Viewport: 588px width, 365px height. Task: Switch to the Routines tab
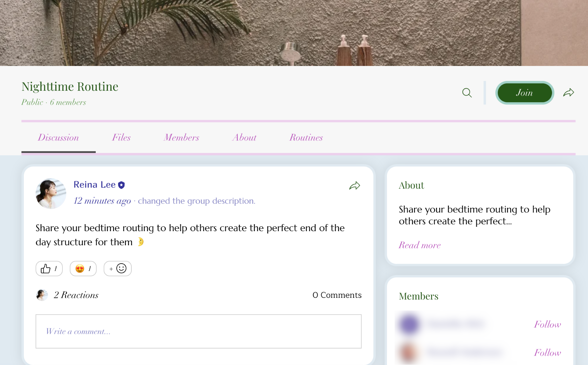pos(306,137)
